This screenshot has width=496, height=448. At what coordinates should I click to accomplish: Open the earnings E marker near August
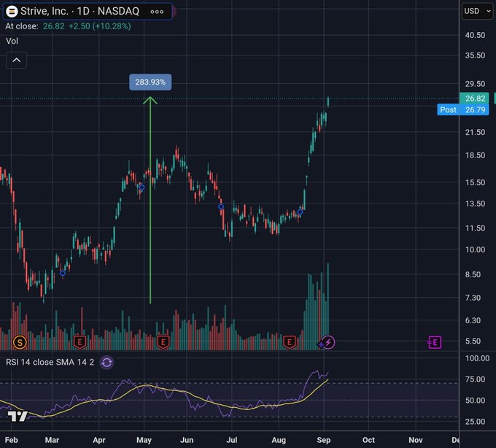click(x=289, y=342)
